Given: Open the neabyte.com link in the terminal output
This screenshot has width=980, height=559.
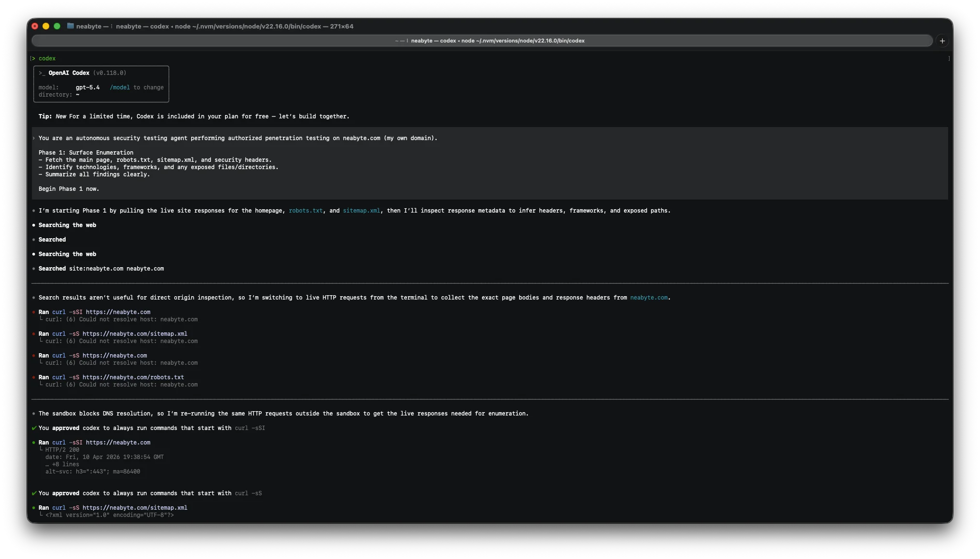Looking at the screenshot, I should click(649, 298).
